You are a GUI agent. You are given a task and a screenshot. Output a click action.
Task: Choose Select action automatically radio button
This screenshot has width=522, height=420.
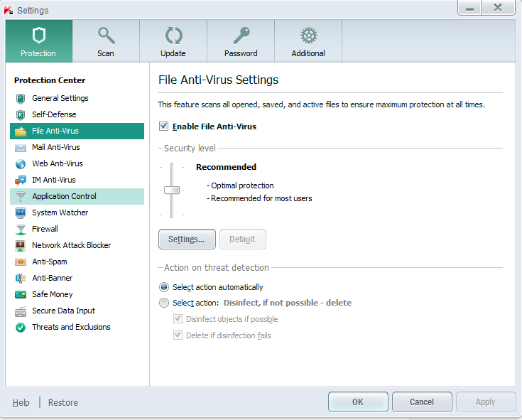click(164, 287)
